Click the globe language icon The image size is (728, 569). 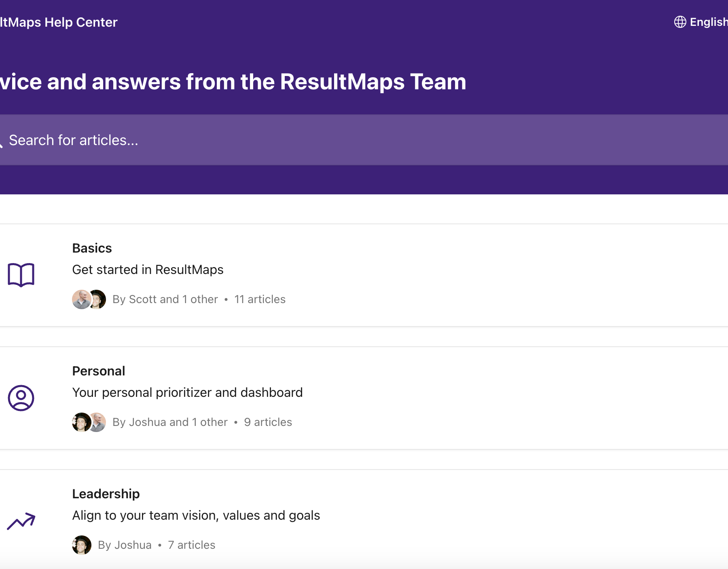tap(680, 22)
